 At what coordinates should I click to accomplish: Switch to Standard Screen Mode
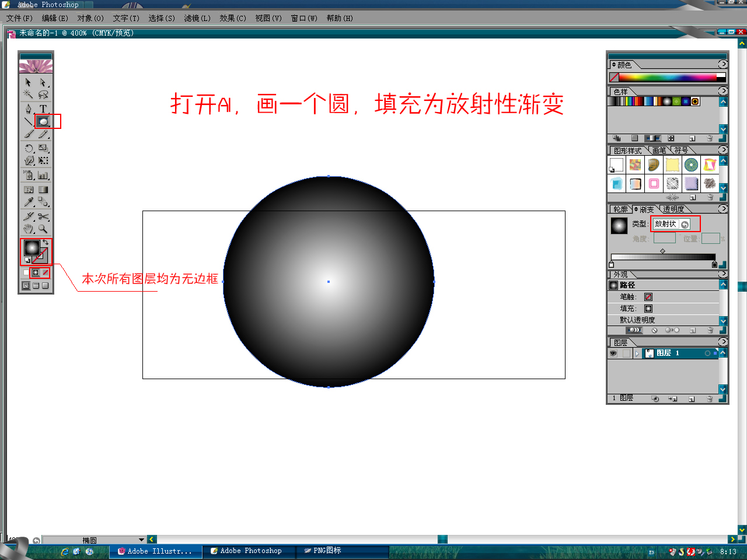click(x=26, y=286)
